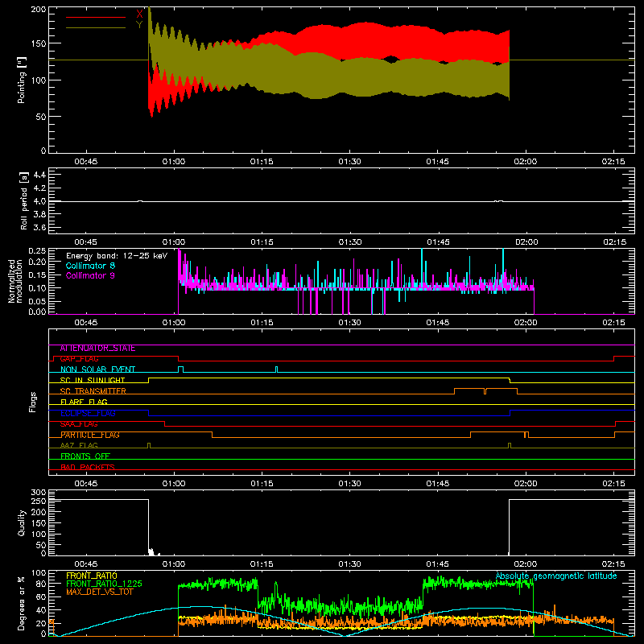Click the 'SC_IN_SUNLIGHT' flag label
This screenshot has width=644, height=644.
(x=93, y=380)
